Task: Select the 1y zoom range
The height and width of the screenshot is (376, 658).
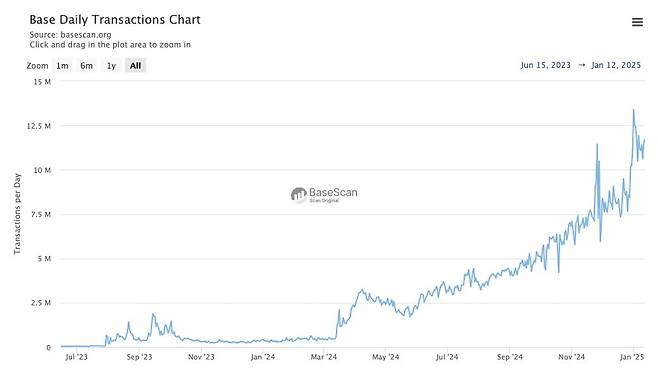Action: click(x=111, y=65)
